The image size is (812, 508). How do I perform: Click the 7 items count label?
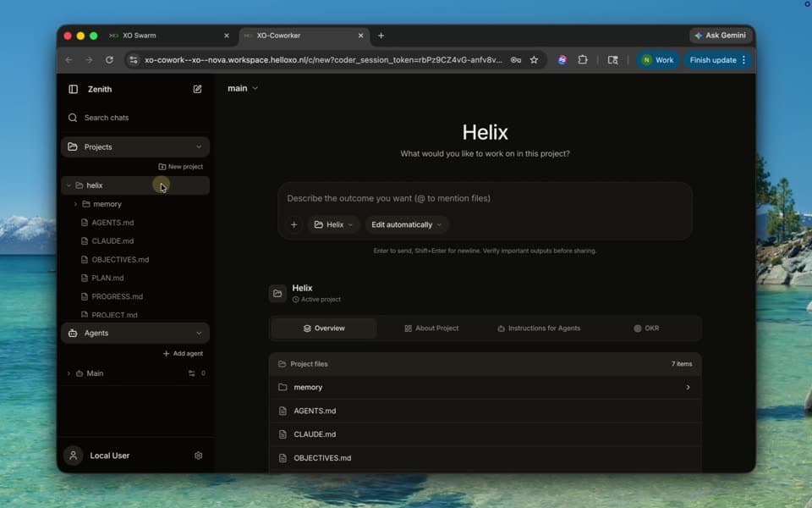coord(682,364)
